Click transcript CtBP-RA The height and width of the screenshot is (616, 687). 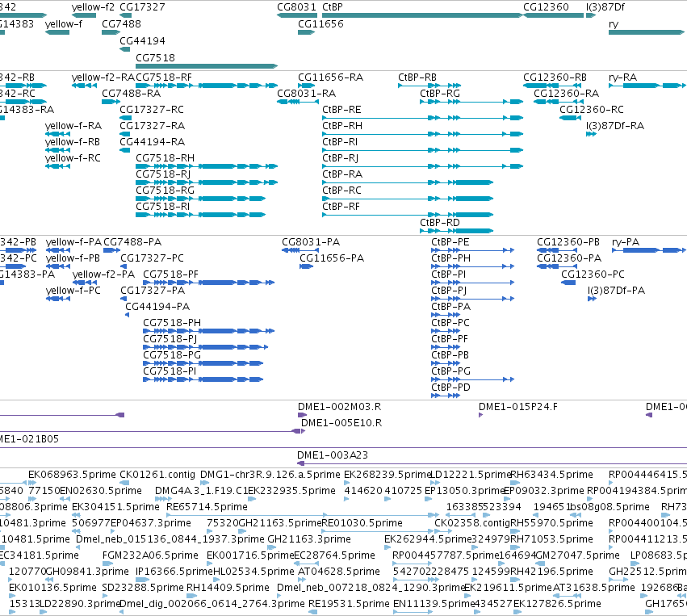(408, 182)
